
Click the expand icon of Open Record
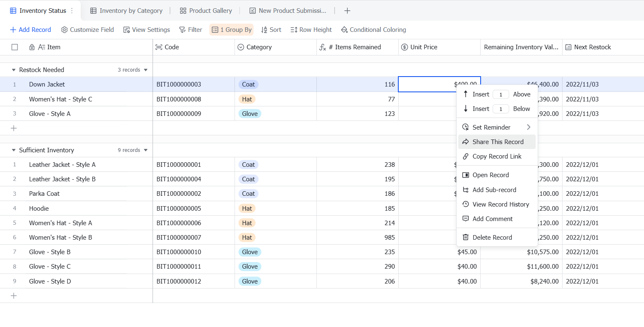466,175
